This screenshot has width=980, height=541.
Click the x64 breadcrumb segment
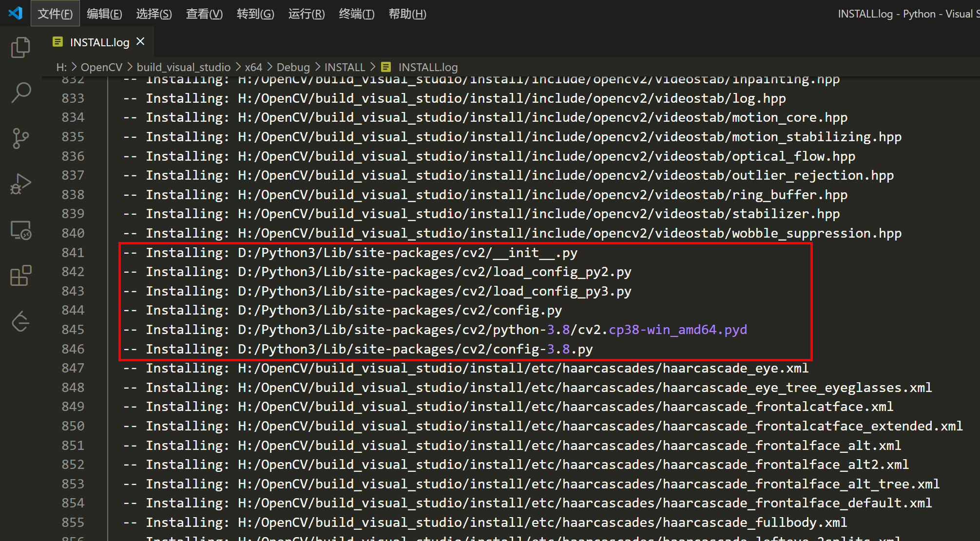(x=253, y=67)
